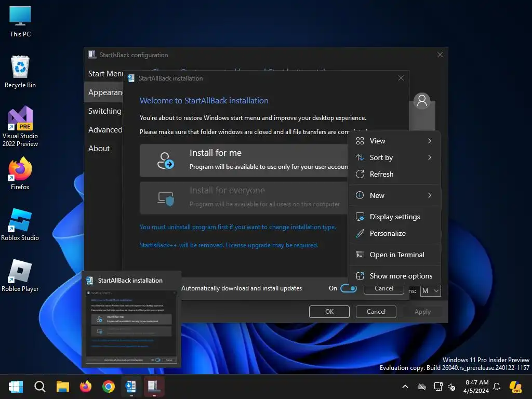532x399 pixels.
Task: Toggle automatic updates switch off
Action: pyautogui.click(x=349, y=288)
